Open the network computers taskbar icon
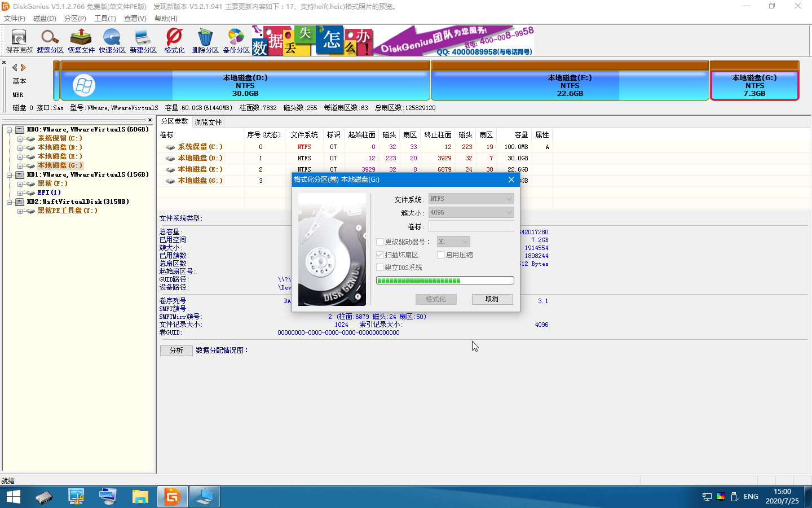 click(x=76, y=497)
